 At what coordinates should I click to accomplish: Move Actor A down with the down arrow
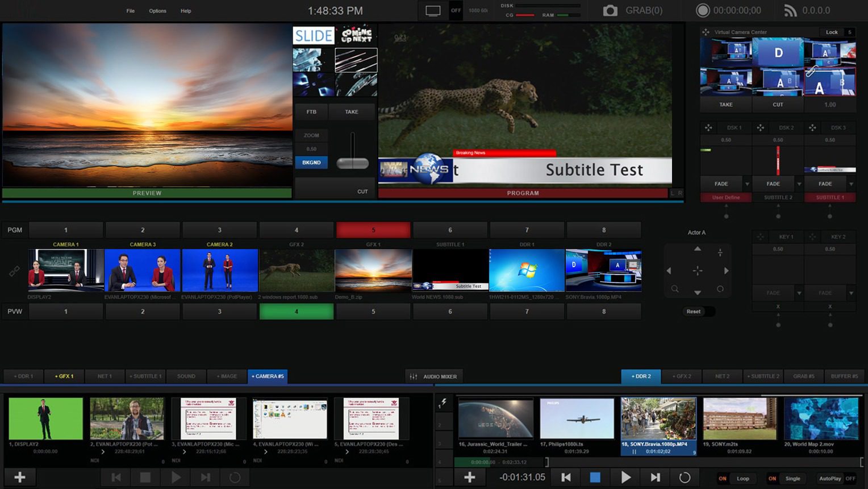(698, 292)
